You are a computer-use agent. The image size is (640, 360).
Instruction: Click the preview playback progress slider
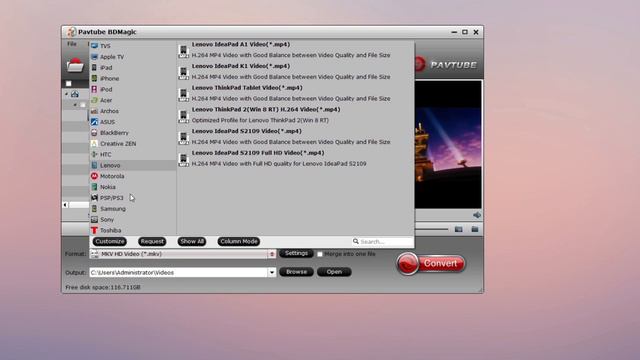tap(431, 229)
